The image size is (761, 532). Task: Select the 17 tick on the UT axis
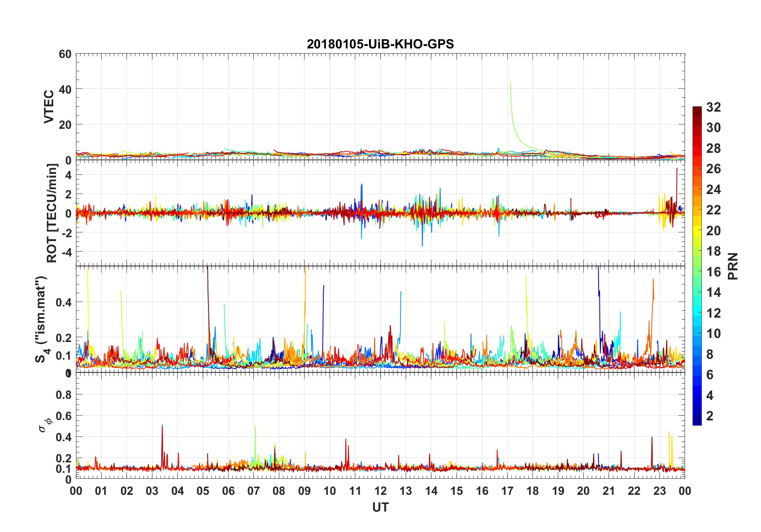[507, 491]
